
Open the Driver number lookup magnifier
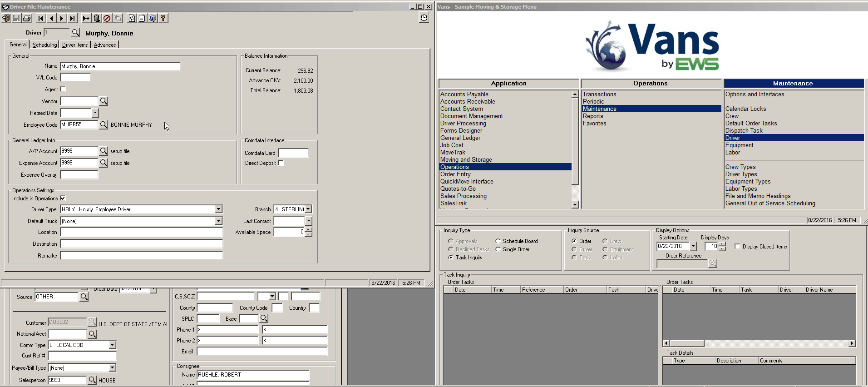[76, 32]
